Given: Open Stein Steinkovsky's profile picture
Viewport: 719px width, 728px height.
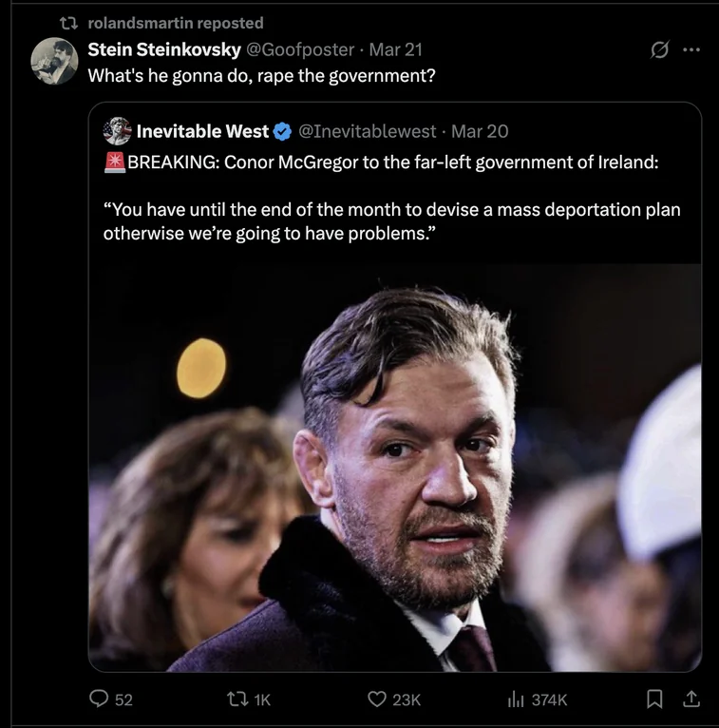Looking at the screenshot, I should pyautogui.click(x=54, y=61).
